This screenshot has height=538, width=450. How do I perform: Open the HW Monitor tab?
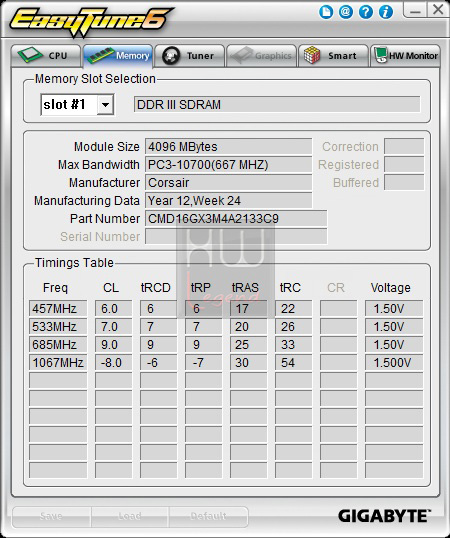[x=405, y=56]
